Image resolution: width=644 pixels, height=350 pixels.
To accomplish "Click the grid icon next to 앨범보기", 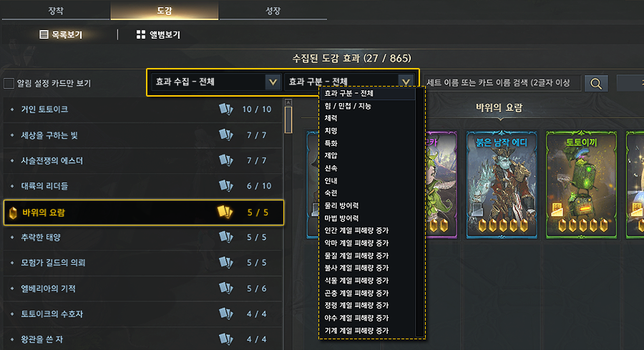I will [x=141, y=34].
